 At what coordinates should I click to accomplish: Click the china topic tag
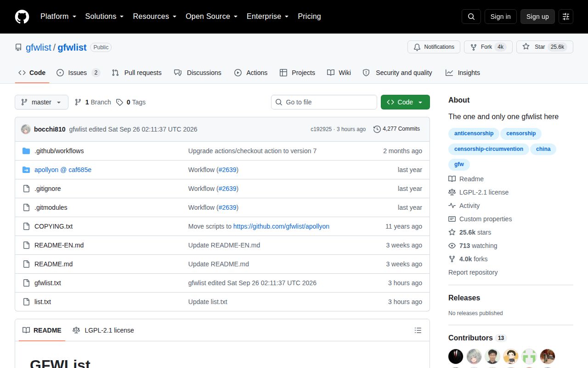(x=543, y=149)
